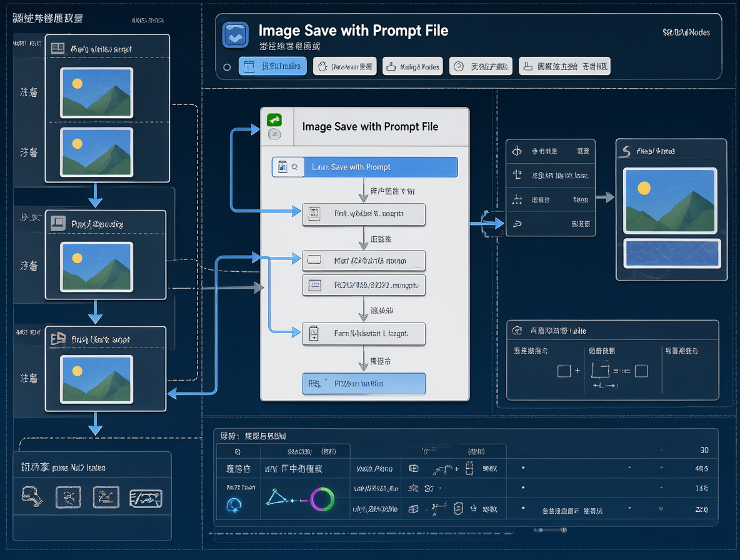Switch to the Date tab with hand icon
Image resolution: width=740 pixels, height=560 pixels.
click(344, 66)
